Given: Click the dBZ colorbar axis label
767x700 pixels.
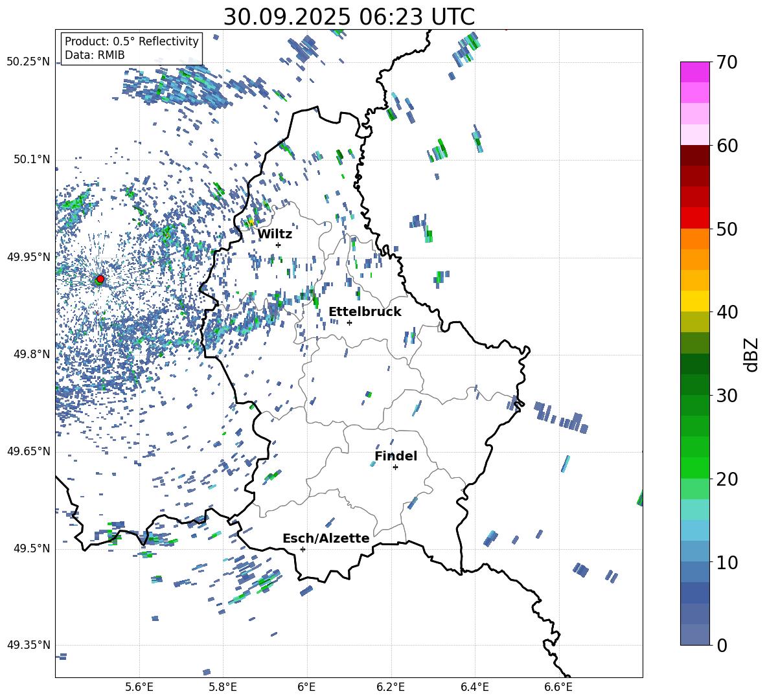Looking at the screenshot, I should point(751,354).
